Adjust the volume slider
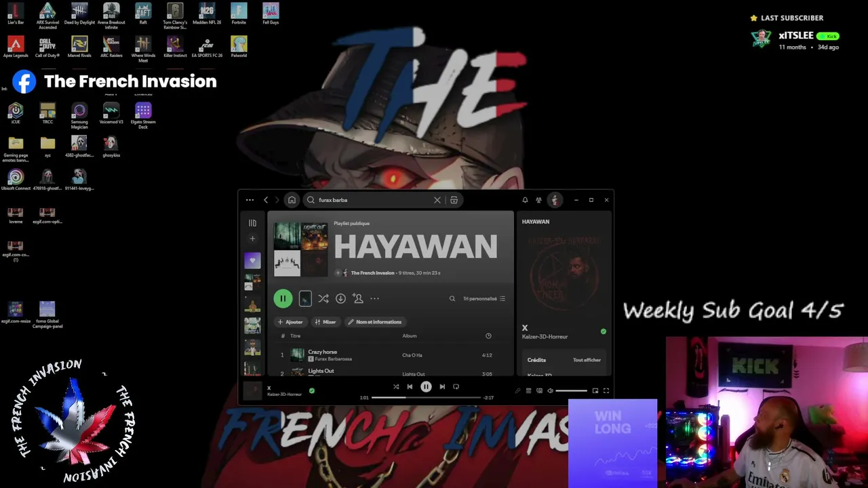The height and width of the screenshot is (488, 868). pos(572,390)
